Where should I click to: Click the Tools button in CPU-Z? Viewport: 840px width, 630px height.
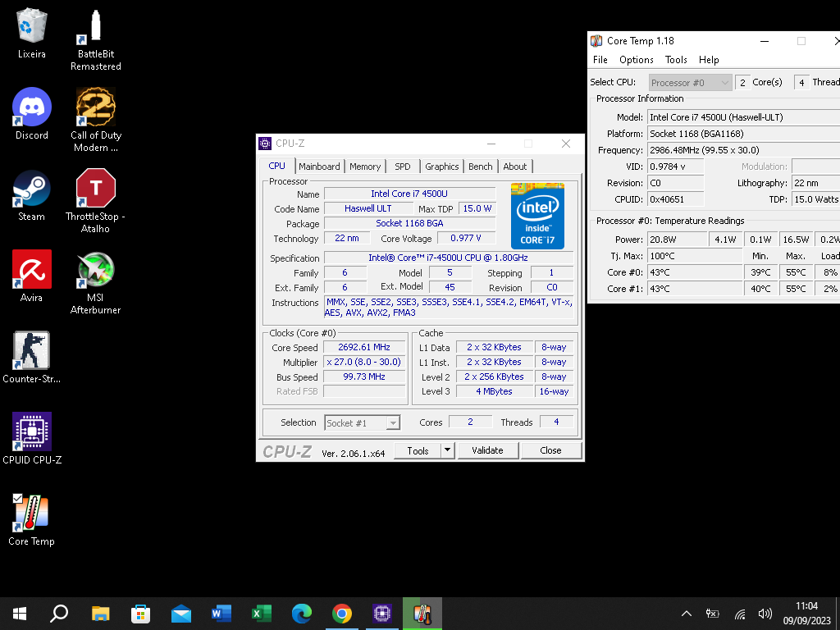[418, 450]
